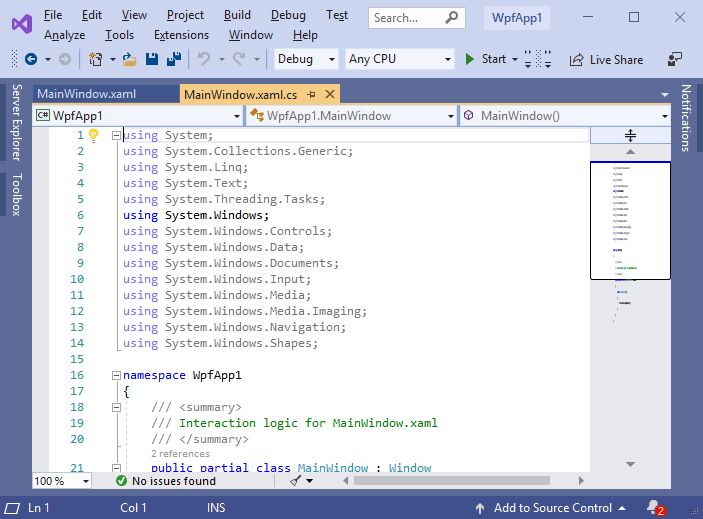The width and height of the screenshot is (703, 519).
Task: Create a new project via toolbar icon
Action: 95,59
